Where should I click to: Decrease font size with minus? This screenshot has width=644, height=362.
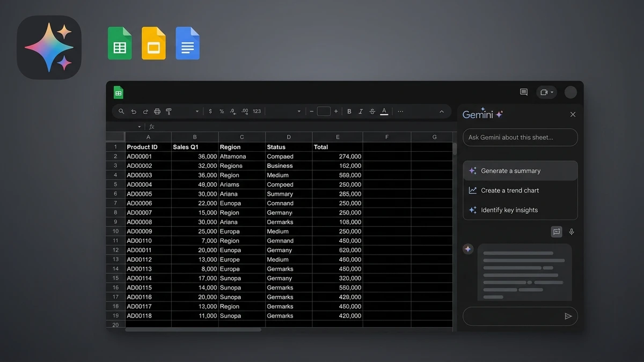(x=311, y=112)
